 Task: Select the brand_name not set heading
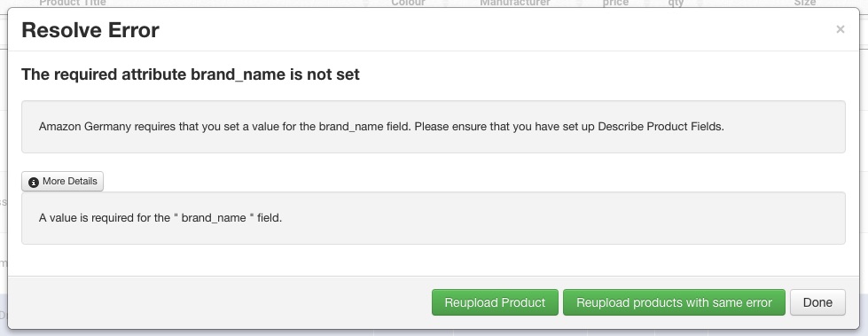pyautogui.click(x=191, y=74)
